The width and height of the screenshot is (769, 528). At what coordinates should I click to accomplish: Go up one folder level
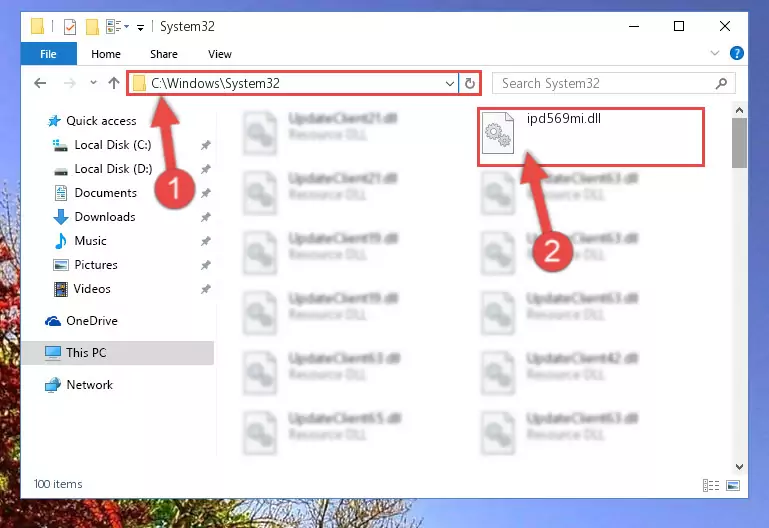click(x=114, y=83)
